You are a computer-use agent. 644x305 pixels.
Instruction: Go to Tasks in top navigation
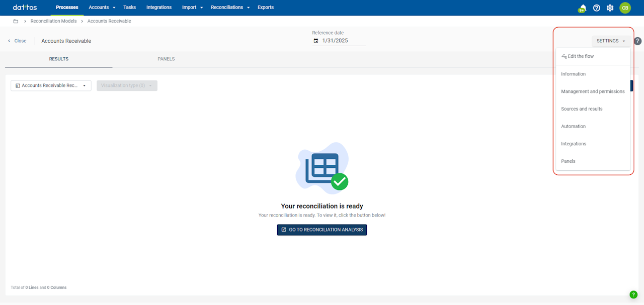[129, 8]
